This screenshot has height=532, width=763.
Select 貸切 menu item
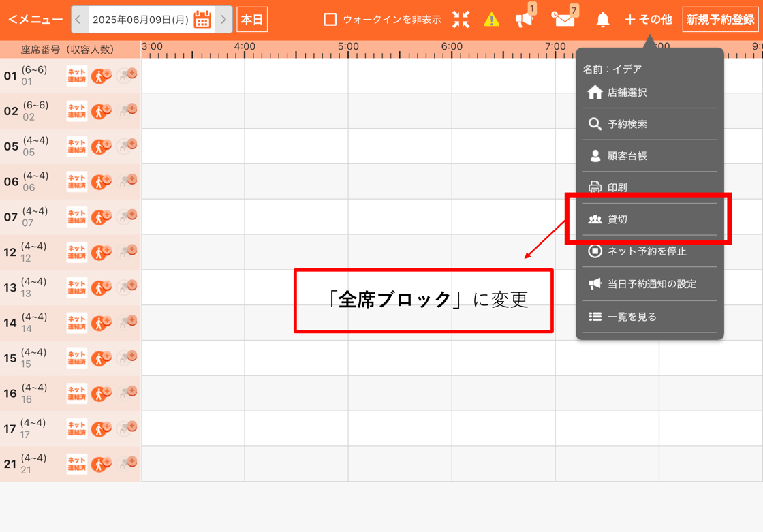coord(650,219)
